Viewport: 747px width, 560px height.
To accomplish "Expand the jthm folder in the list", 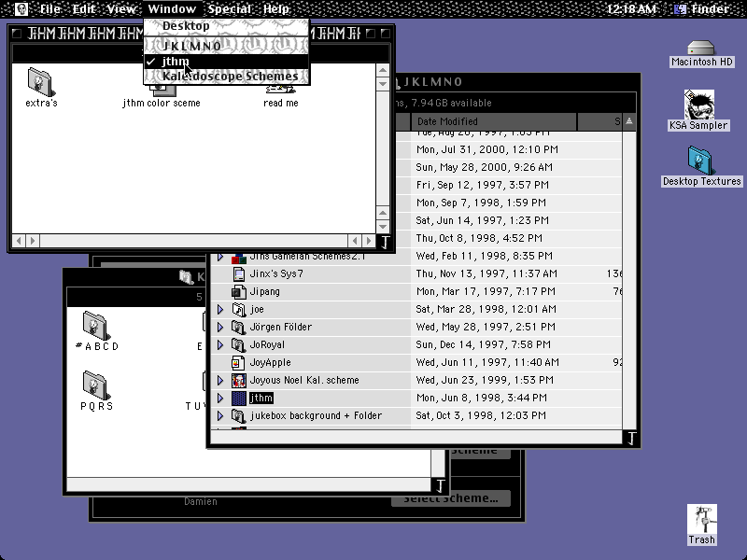I will (x=220, y=399).
